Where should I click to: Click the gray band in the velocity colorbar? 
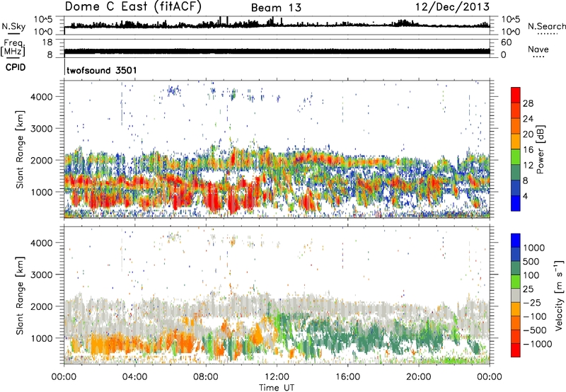tap(516, 295)
